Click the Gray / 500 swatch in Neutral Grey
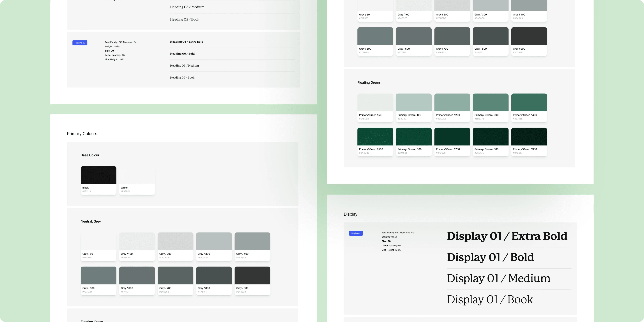 98,275
